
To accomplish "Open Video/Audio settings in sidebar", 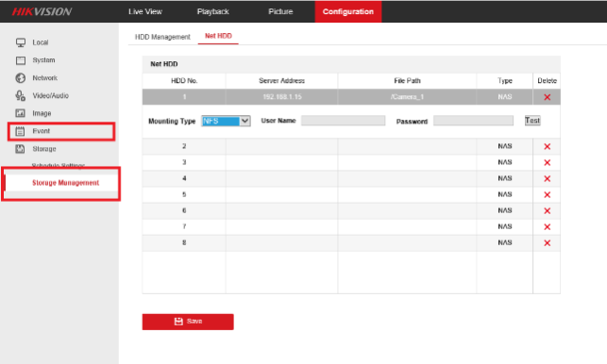I will click(51, 95).
